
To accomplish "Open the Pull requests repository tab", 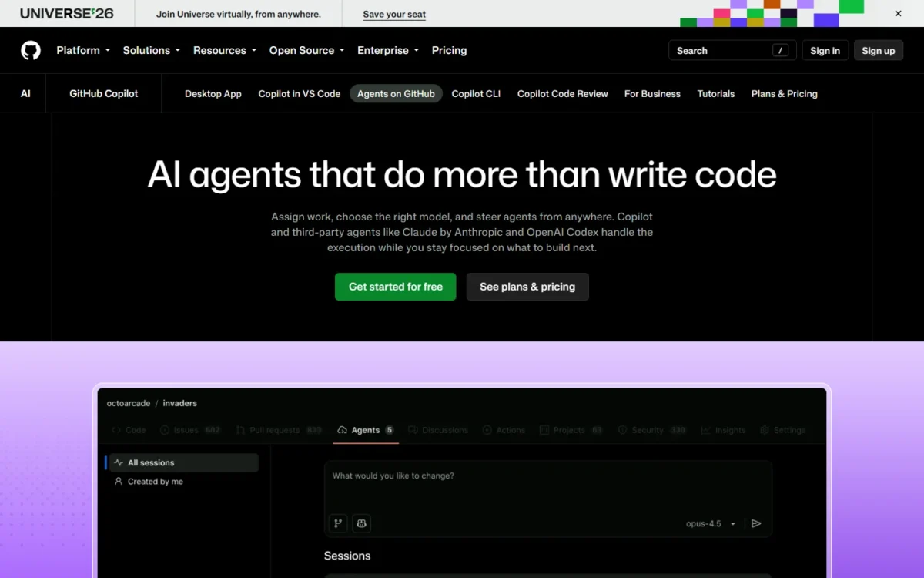I will coord(280,430).
